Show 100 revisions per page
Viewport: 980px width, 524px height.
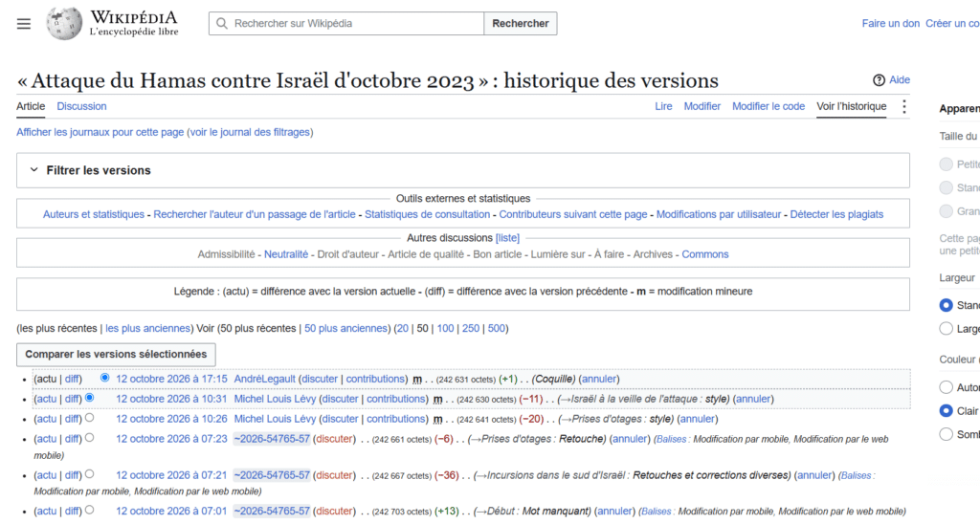(446, 329)
